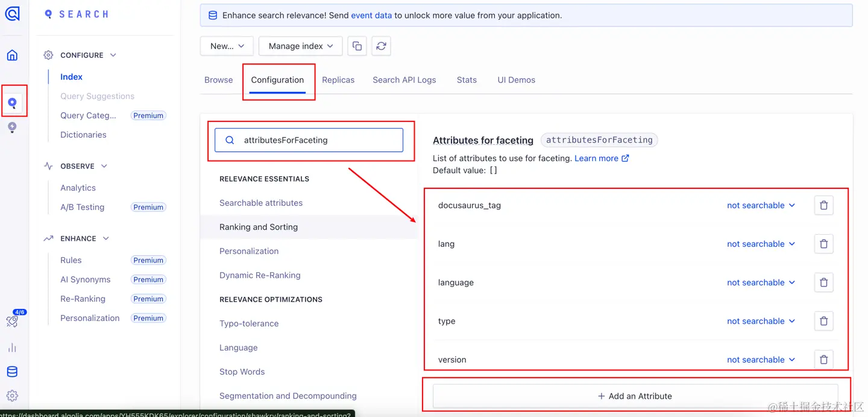Select Index in sidebar
Screen dimensions: 868x417
71,77
